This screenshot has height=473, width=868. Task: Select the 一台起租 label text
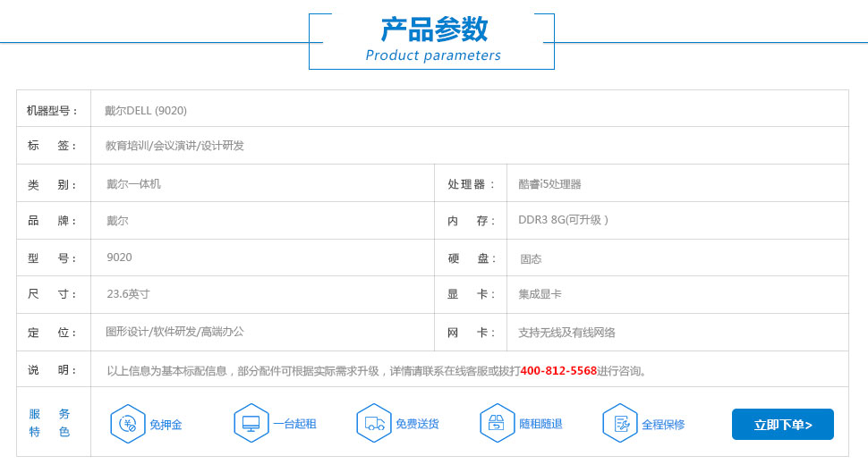coord(294,424)
